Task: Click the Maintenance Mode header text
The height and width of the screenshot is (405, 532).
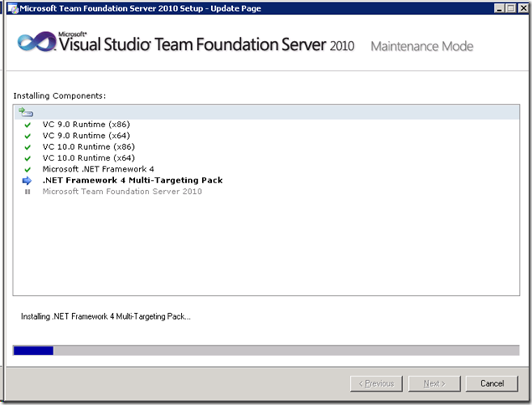Action: (x=421, y=46)
